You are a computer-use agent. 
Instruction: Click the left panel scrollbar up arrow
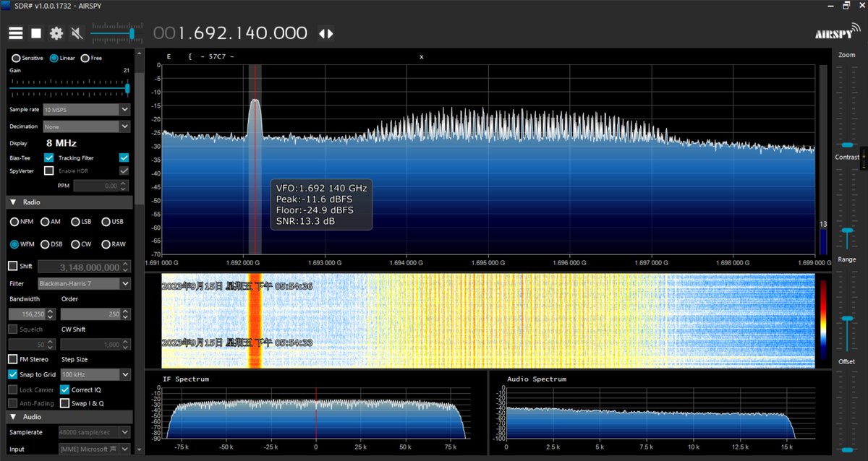[x=139, y=52]
